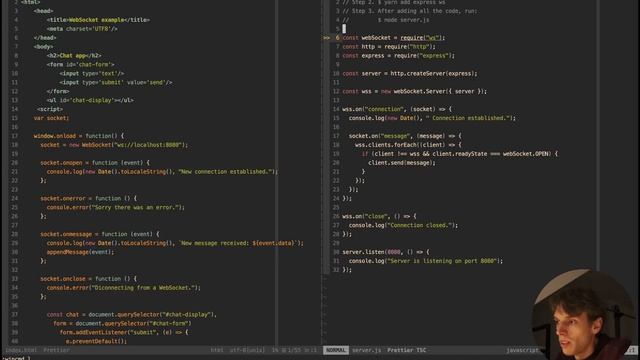Viewport: 640px width, 360px height.
Task: Click "<input type='text'/>" line
Action: (92, 73)
